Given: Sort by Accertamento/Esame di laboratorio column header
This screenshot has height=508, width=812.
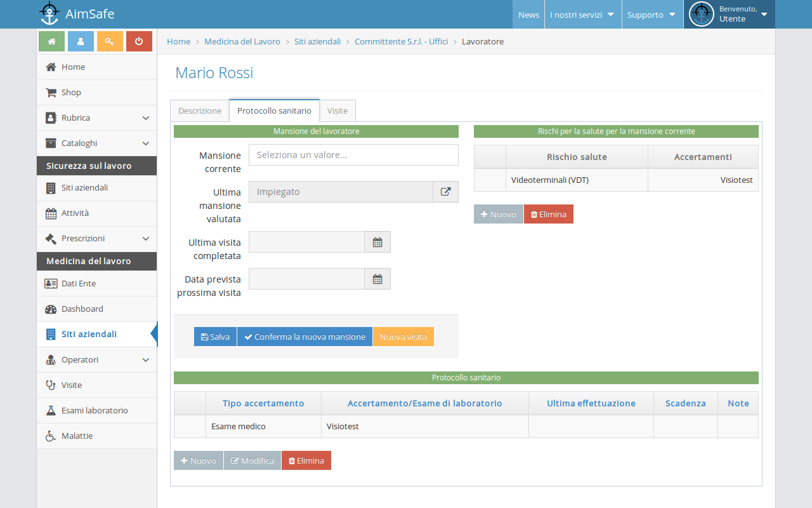Looking at the screenshot, I should 425,403.
